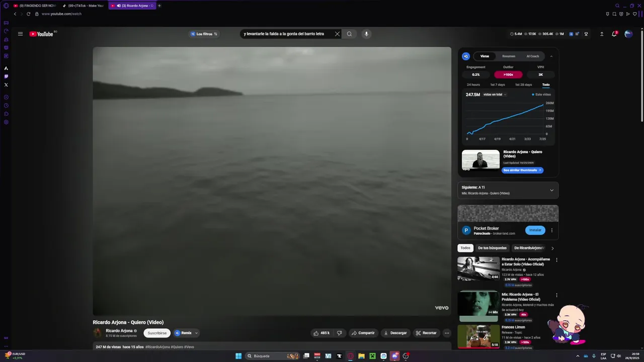Select De tus búsquedas filter chip
This screenshot has height=362, width=644.
pos(492,248)
